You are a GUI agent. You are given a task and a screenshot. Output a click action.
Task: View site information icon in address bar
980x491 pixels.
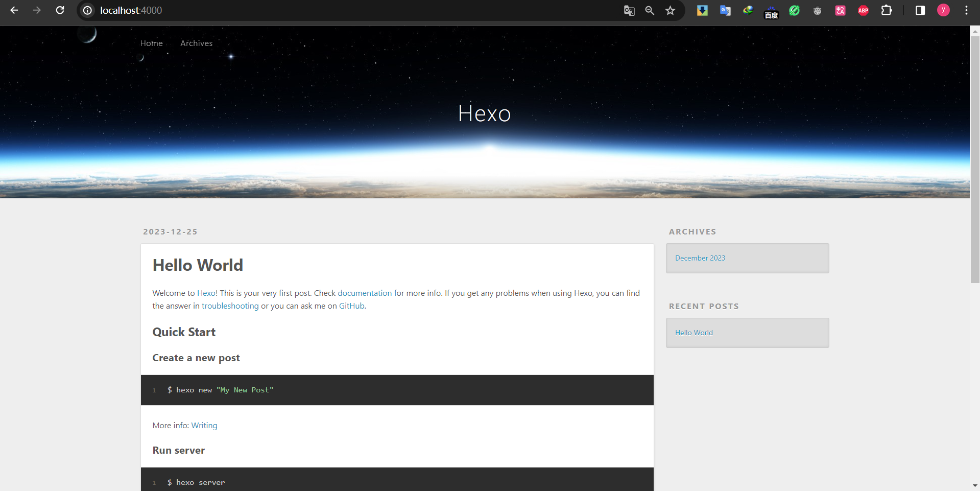click(88, 10)
